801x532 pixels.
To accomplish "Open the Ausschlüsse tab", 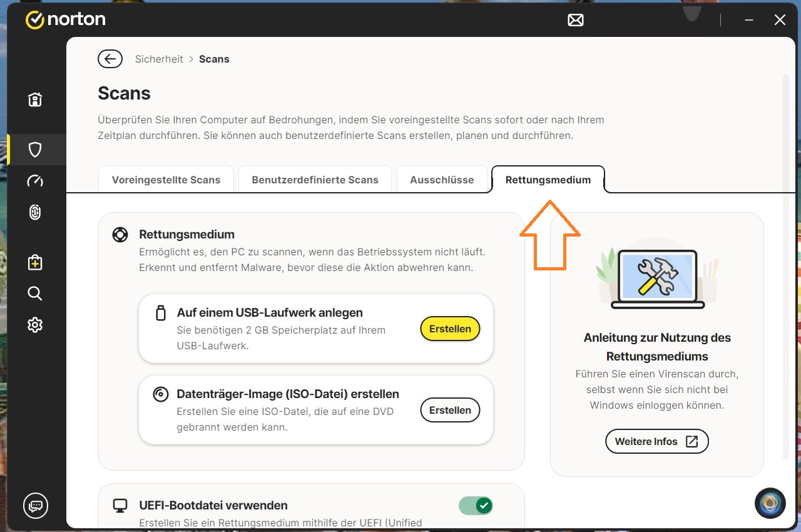I will [x=442, y=180].
